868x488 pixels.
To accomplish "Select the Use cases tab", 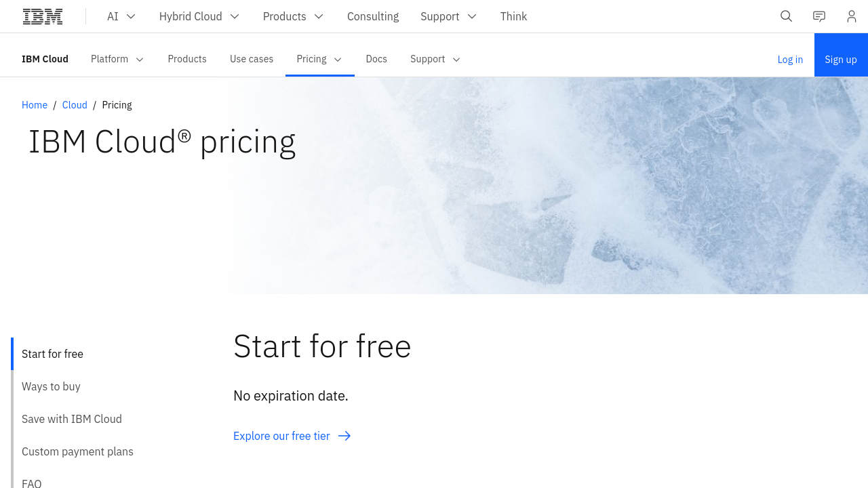I will coord(252,59).
